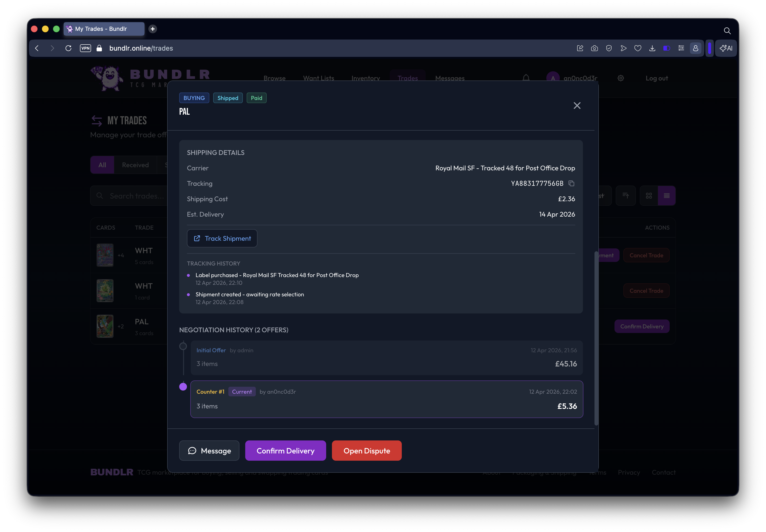Open the Messages nav item
Screen dimensions: 766x532
449,78
